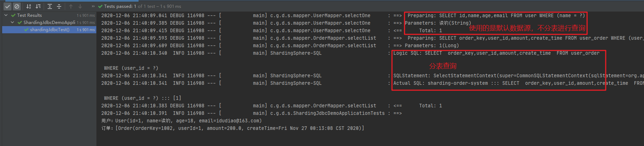The height and width of the screenshot is (146, 644).
Task: Select the ShardingJdbcDemoAppli test class row
Action: click(x=49, y=22)
